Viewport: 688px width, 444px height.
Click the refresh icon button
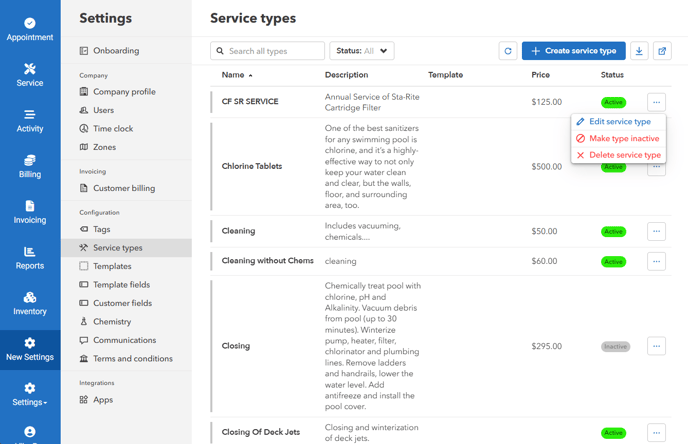[x=508, y=51]
